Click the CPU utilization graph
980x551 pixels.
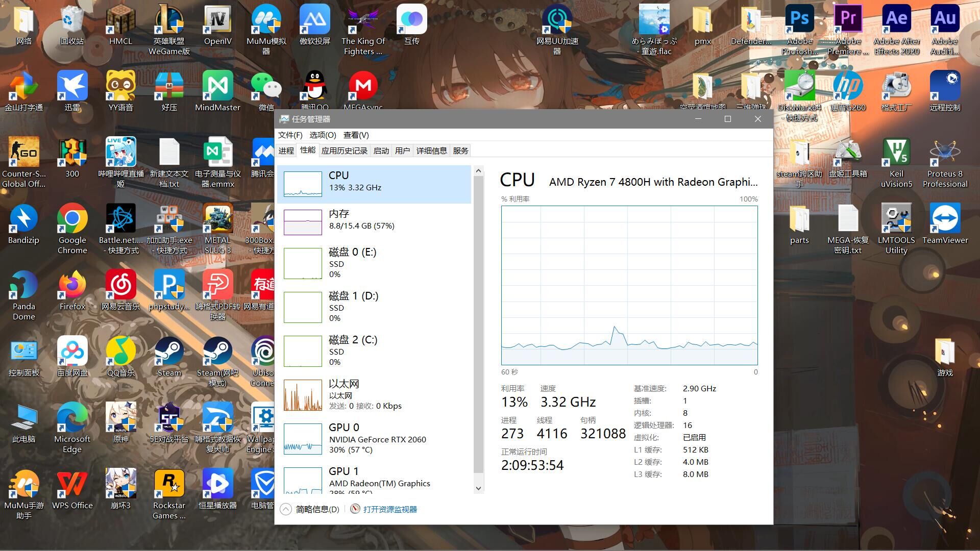pos(629,285)
